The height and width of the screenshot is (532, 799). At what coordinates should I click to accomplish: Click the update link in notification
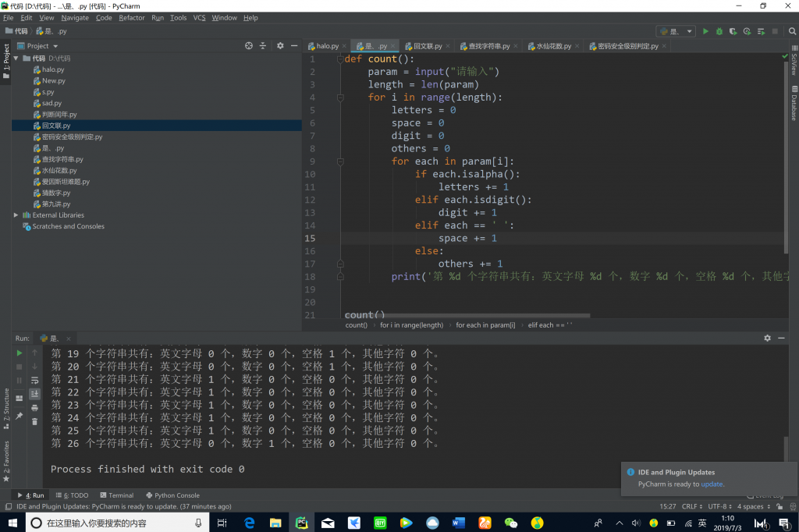tap(712, 484)
